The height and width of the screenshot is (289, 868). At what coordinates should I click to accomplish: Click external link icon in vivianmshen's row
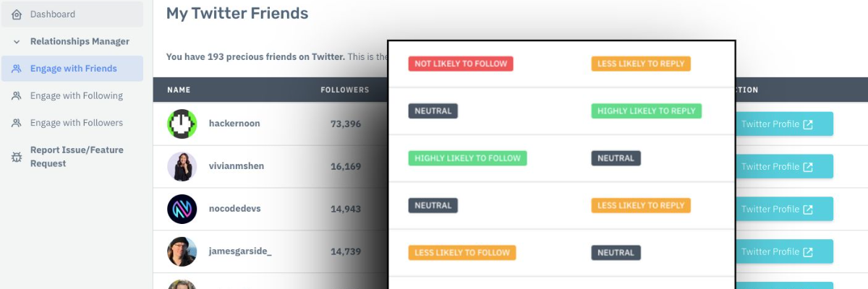(808, 167)
